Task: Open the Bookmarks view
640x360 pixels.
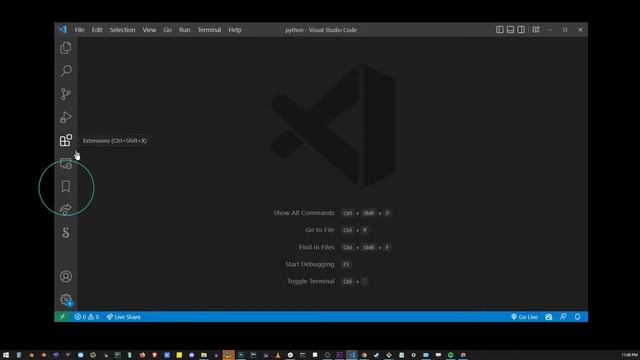Action: click(66, 187)
